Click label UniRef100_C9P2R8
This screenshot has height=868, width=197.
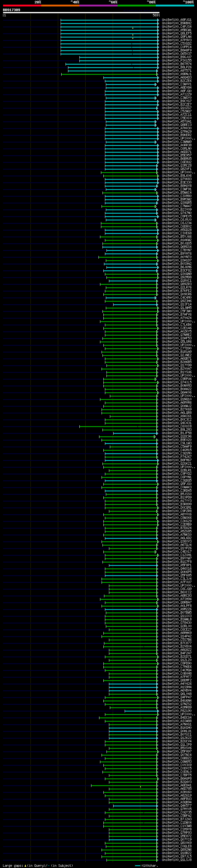pos(176,511)
